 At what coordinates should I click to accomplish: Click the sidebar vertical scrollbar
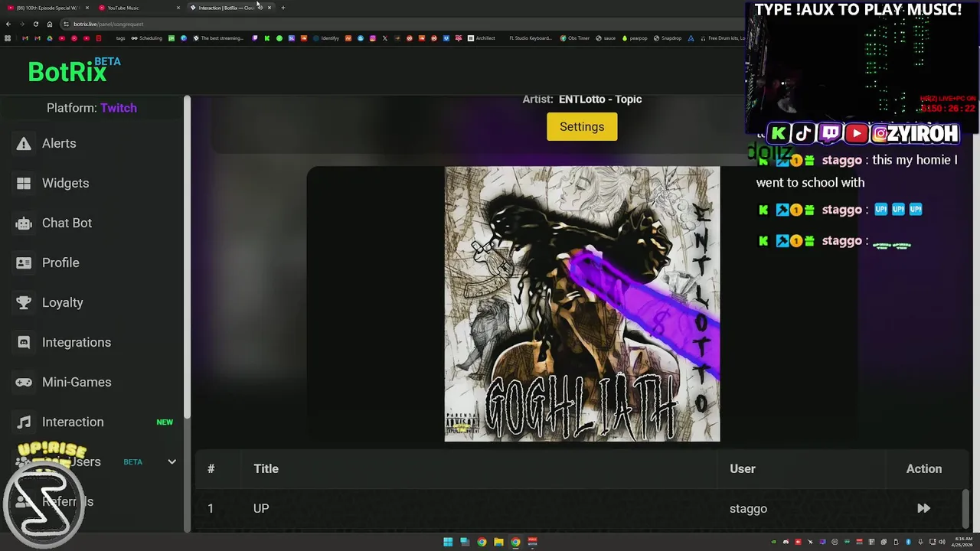tap(187, 256)
